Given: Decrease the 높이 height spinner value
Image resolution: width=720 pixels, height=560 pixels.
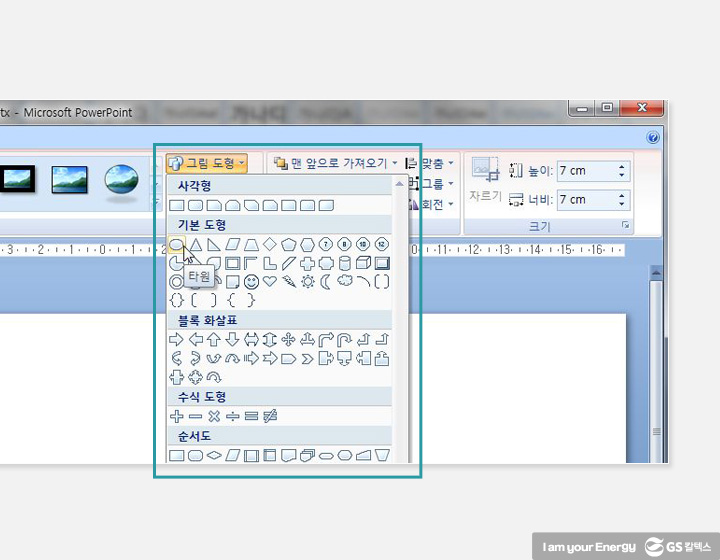Looking at the screenshot, I should [622, 176].
